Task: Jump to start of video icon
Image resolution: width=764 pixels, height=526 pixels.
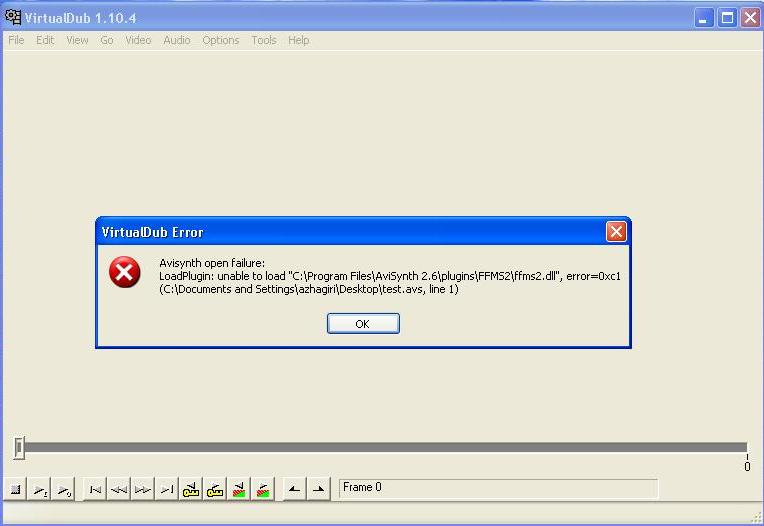Action: coord(95,489)
